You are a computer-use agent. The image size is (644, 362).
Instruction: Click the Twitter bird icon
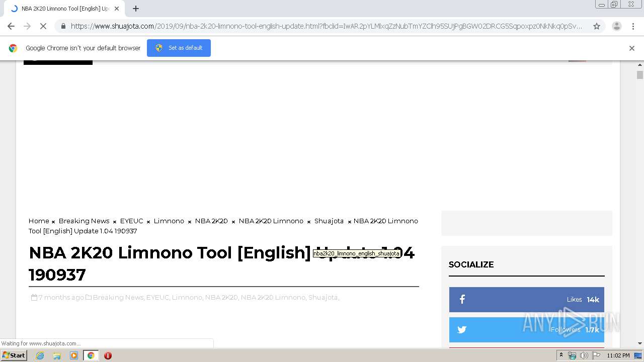coord(462,330)
